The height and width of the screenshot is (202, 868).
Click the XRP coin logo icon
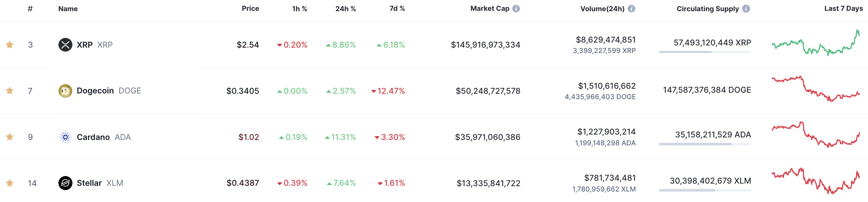click(x=65, y=45)
